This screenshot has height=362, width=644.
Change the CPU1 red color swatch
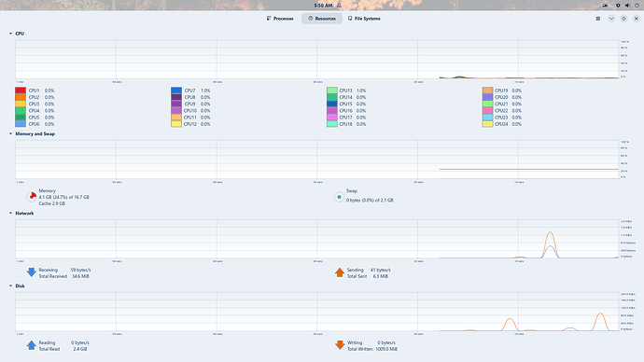pos(21,90)
